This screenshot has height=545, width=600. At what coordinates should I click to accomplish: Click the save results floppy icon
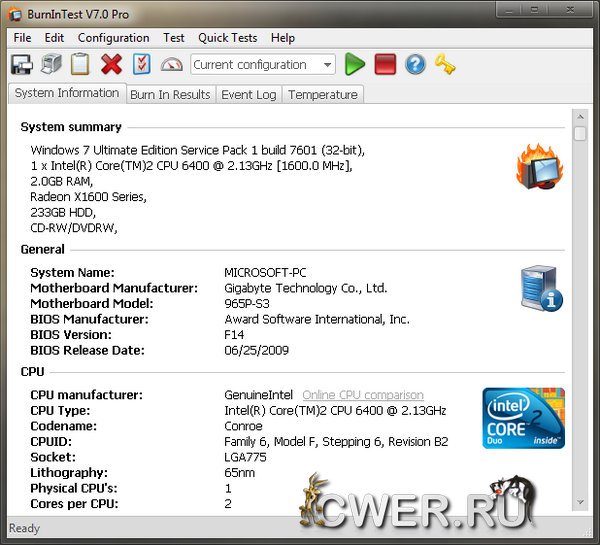point(22,65)
